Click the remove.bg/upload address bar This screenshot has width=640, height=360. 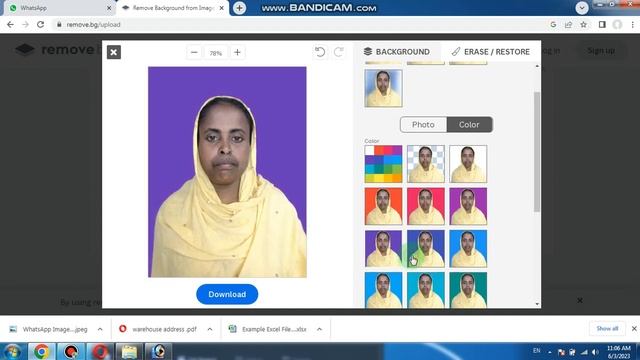298,24
